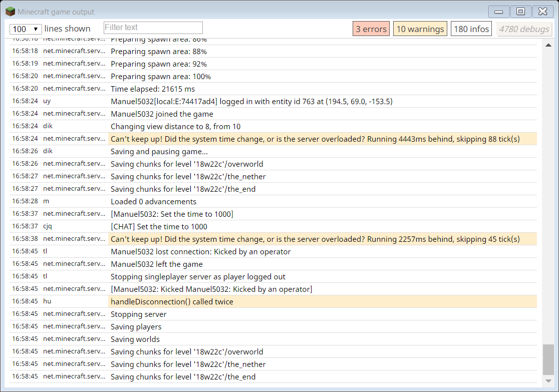Maximize the game output window
559x392 pixels.
tap(520, 12)
